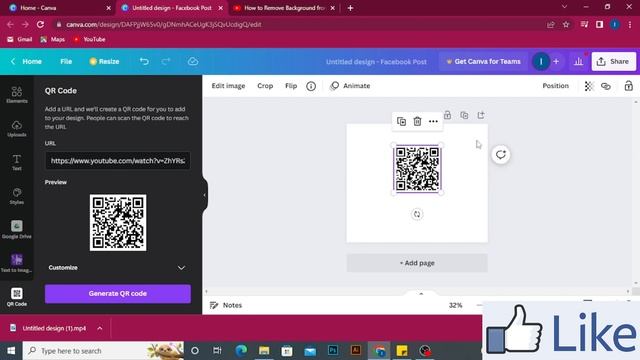
Task: Open the Windows Start menu
Action: click(x=11, y=351)
